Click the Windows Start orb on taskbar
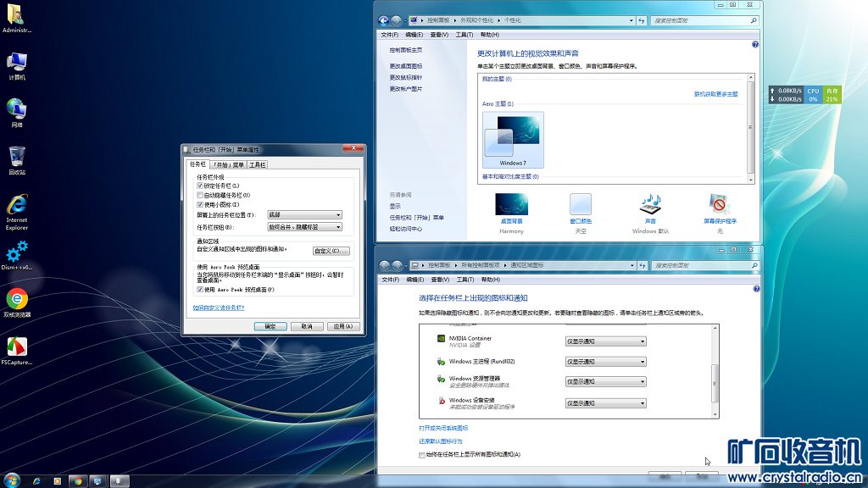The image size is (868, 488). 12,480
